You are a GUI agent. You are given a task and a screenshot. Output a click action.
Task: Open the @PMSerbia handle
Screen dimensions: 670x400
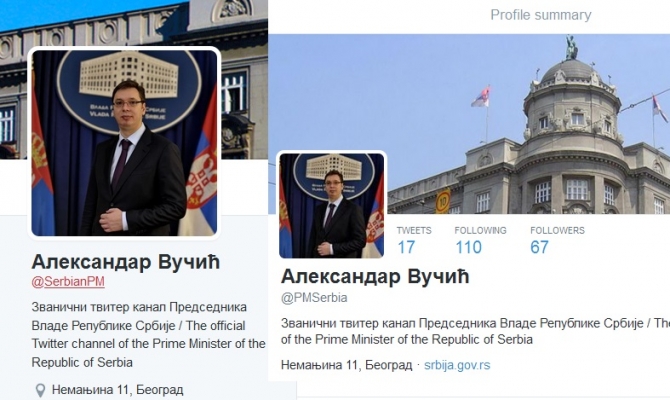click(x=314, y=297)
